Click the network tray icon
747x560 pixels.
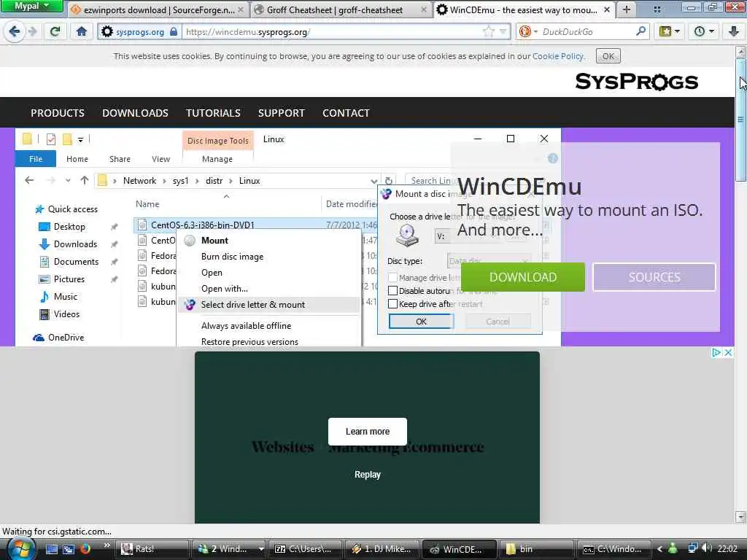[693, 548]
